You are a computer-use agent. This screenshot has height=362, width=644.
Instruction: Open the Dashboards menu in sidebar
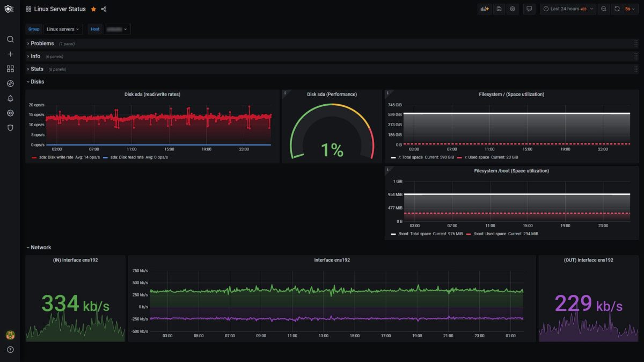(x=10, y=69)
